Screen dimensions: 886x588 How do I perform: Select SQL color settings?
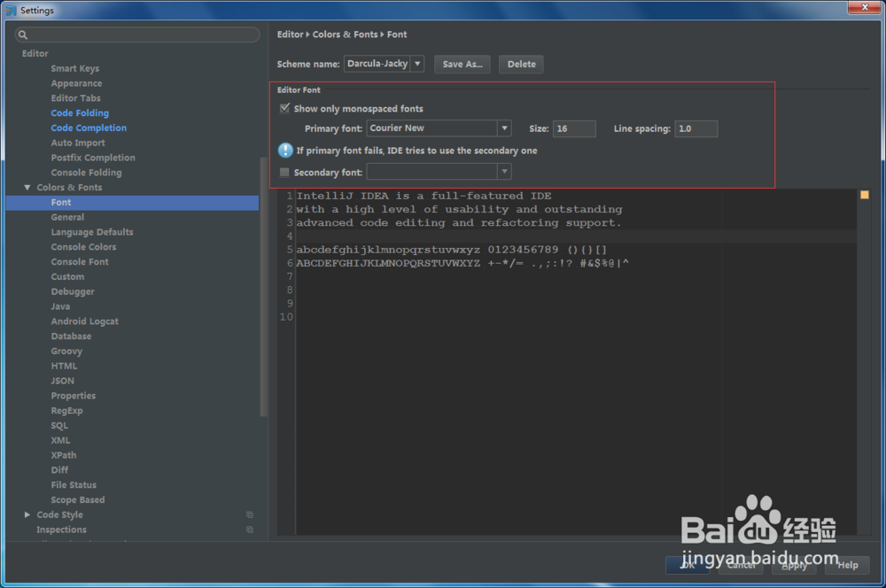pyautogui.click(x=59, y=425)
